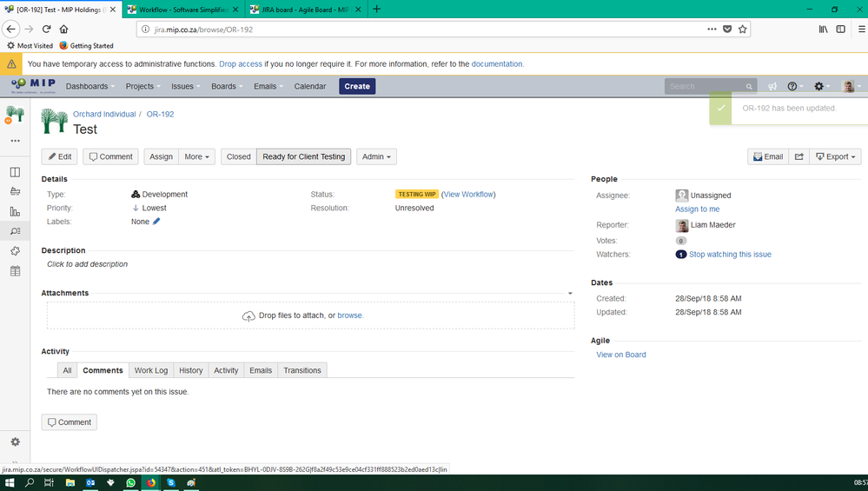This screenshot has width=868, height=491.
Task: Open releases ship icon in sidebar
Action: [x=15, y=191]
